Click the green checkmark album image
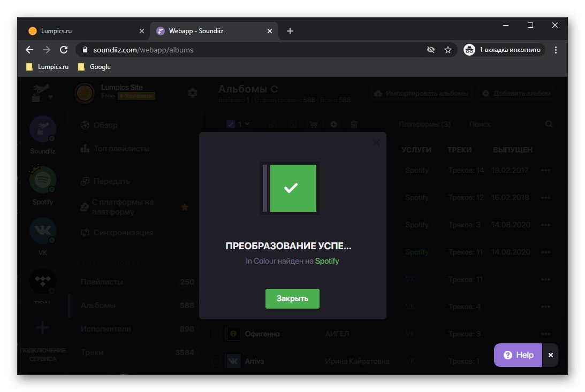 pyautogui.click(x=290, y=188)
